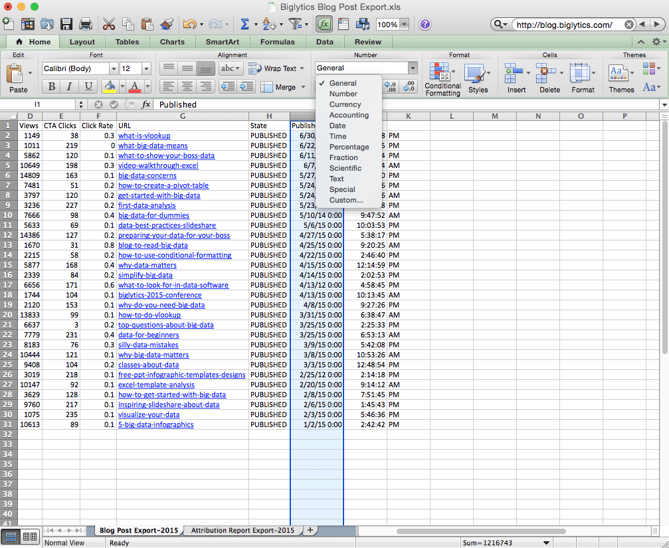Open the zoom percentage dropdown

point(406,24)
